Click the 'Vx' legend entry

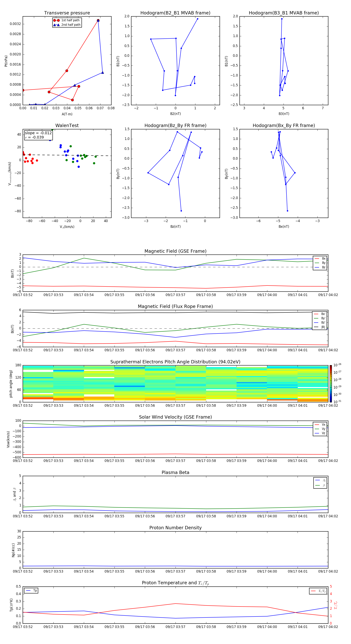tap(320, 424)
